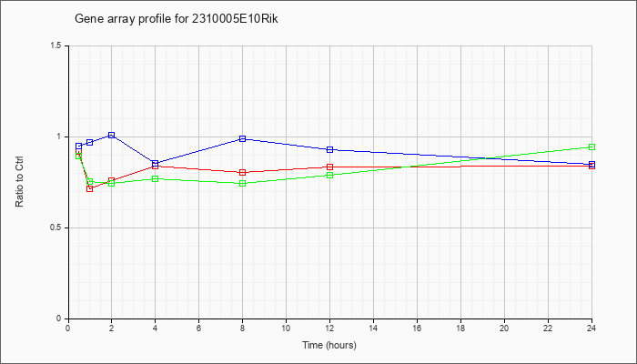Click the green data point at 12 hours
The image size is (637, 364).
[329, 175]
